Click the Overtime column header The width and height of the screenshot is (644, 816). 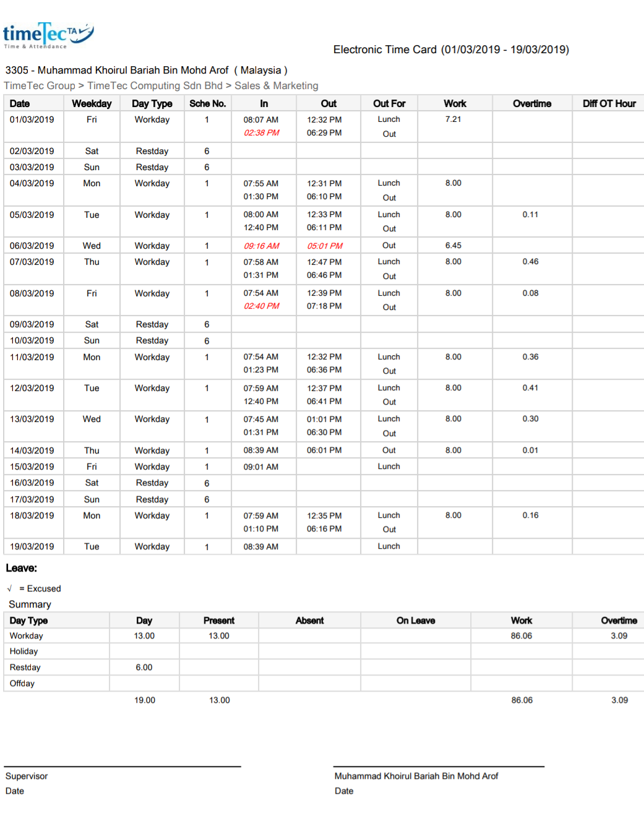pos(532,103)
